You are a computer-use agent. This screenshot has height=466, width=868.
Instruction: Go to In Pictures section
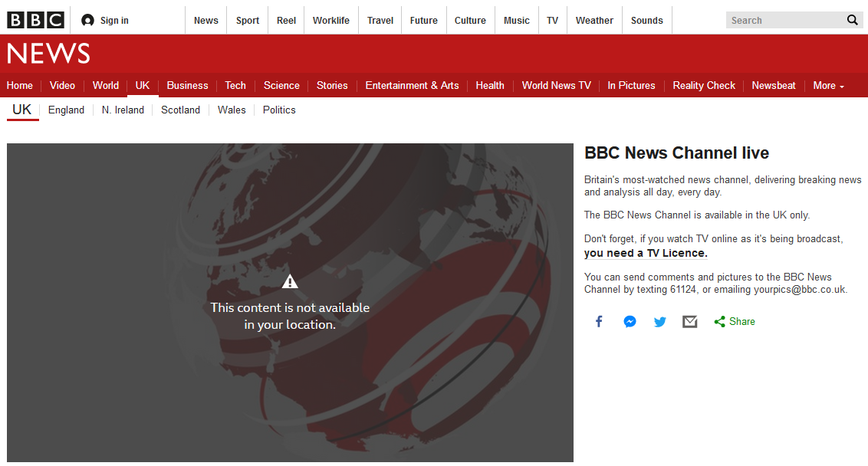coord(631,86)
